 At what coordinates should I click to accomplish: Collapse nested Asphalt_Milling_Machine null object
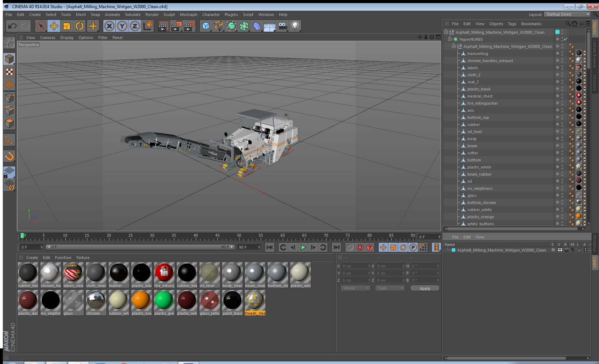454,46
